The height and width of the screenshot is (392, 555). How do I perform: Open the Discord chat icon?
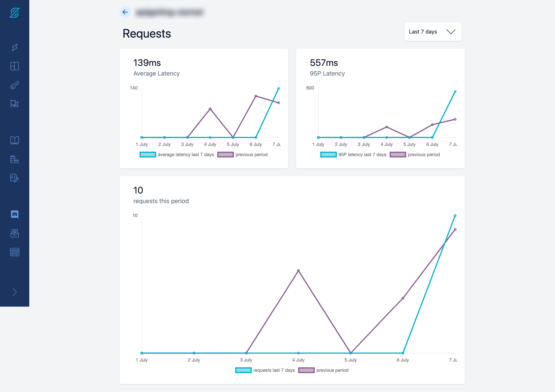click(x=14, y=214)
